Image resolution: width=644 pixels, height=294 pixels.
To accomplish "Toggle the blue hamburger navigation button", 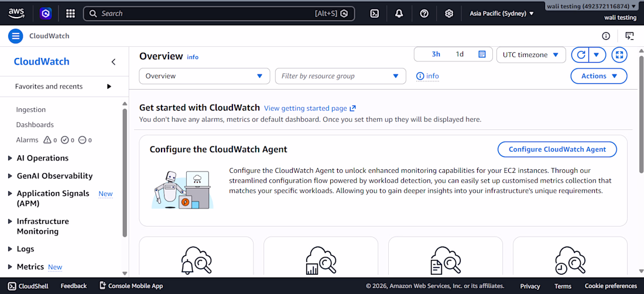I will click(16, 36).
